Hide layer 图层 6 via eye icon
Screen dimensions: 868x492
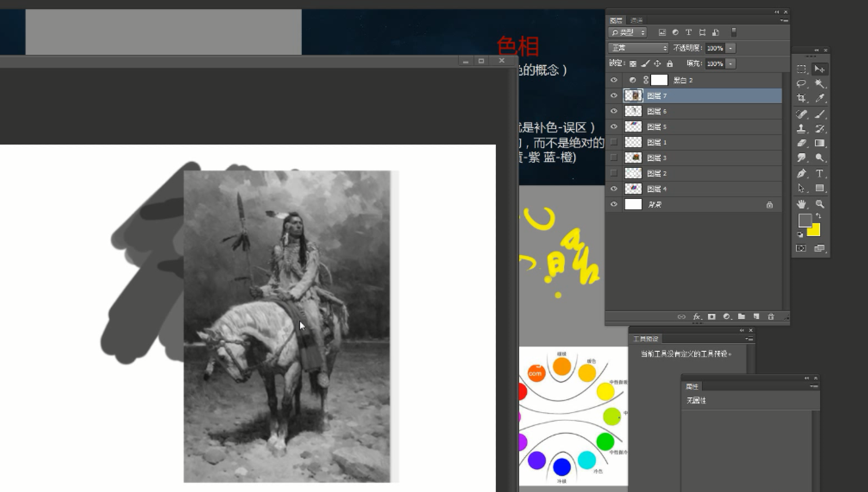pyautogui.click(x=614, y=111)
